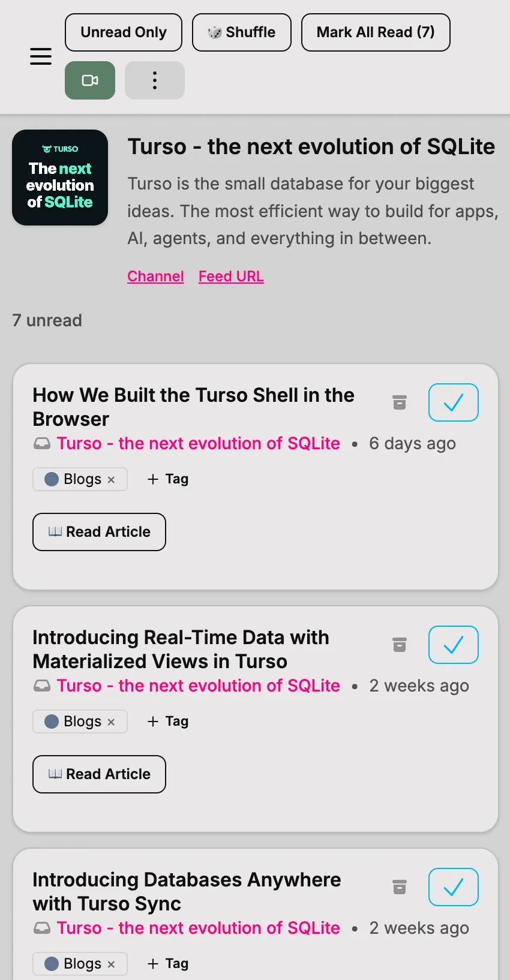Open the Feed URL link
This screenshot has width=510, height=980.
pos(231,276)
